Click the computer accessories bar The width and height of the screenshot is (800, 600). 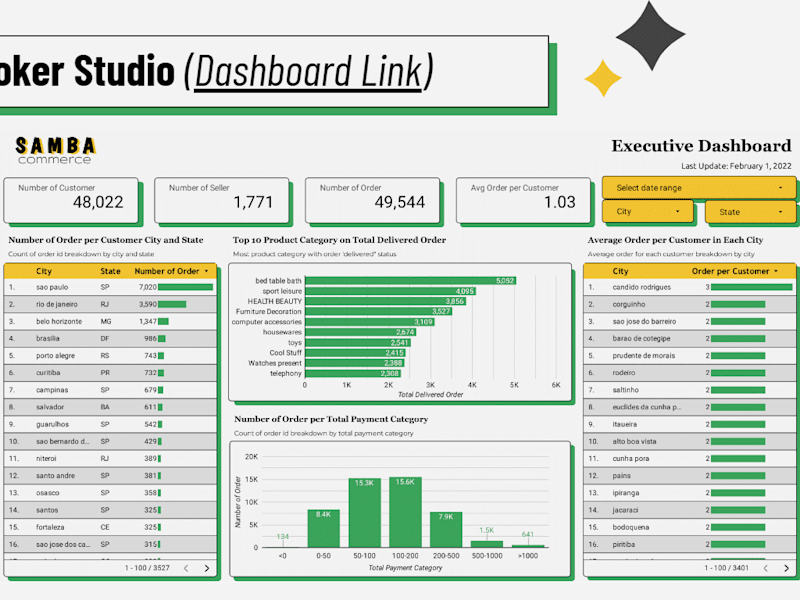[370, 322]
